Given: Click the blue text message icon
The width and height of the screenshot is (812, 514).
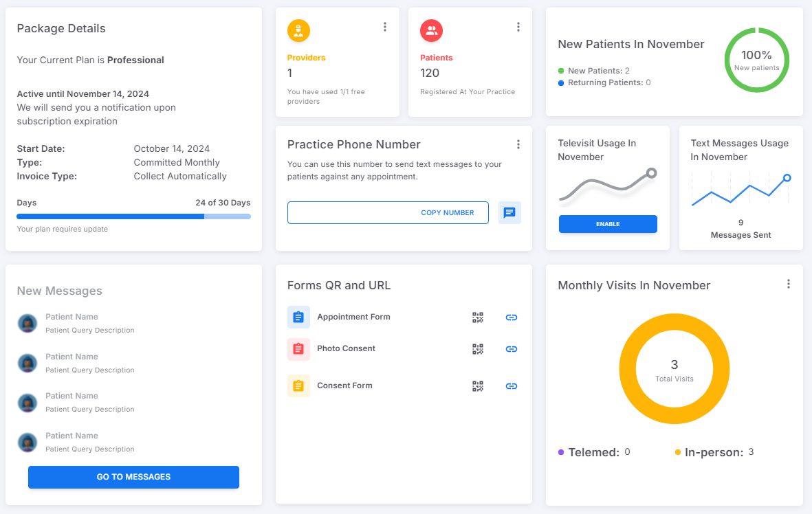Looking at the screenshot, I should (x=509, y=213).
